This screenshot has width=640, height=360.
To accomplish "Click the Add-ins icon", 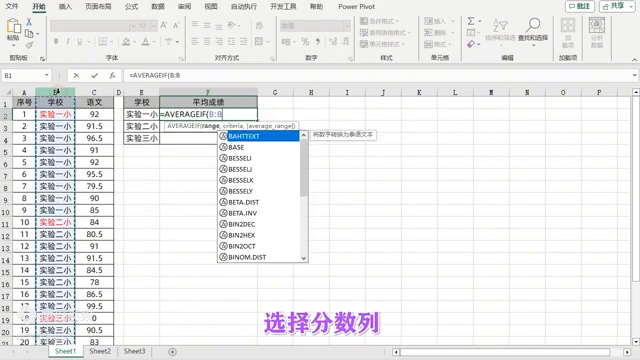I will pyautogui.click(x=568, y=25).
